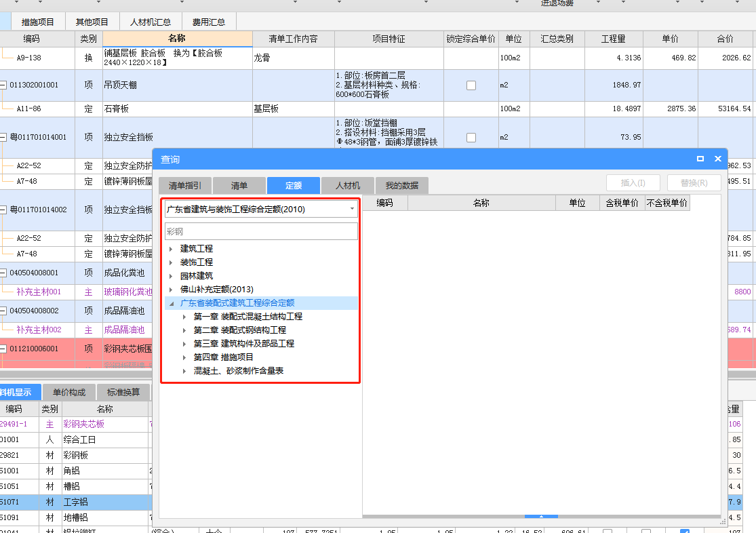Image resolution: width=756 pixels, height=533 pixels.
Task: Collapse row 粤011701014001 in the list
Action: [3, 138]
